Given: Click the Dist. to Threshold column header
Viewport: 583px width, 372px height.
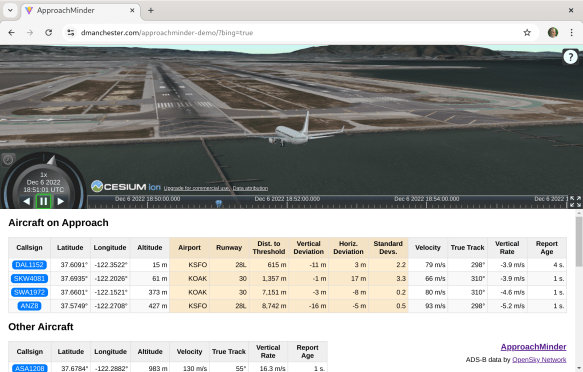Looking at the screenshot, I should pyautogui.click(x=269, y=248).
